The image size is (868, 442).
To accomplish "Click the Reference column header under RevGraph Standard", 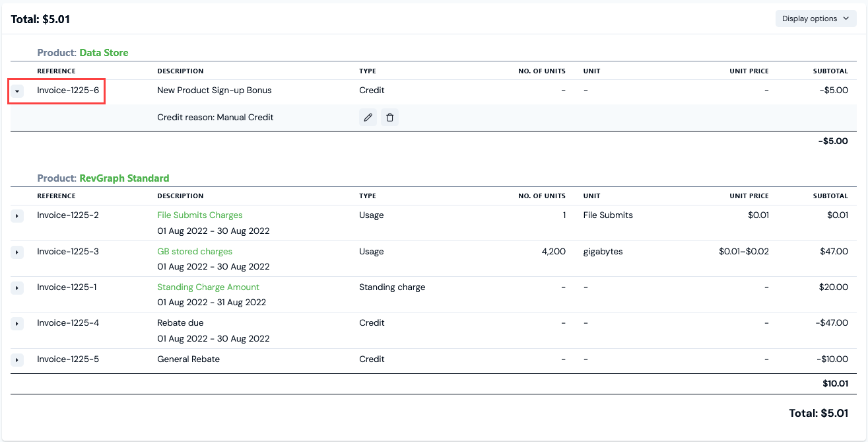I will (x=56, y=196).
